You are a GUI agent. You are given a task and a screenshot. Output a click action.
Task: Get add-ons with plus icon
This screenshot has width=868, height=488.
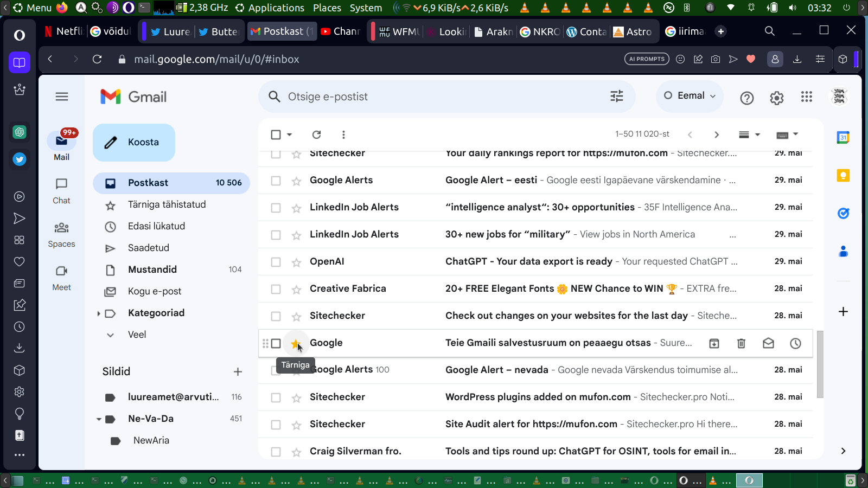coord(843,312)
